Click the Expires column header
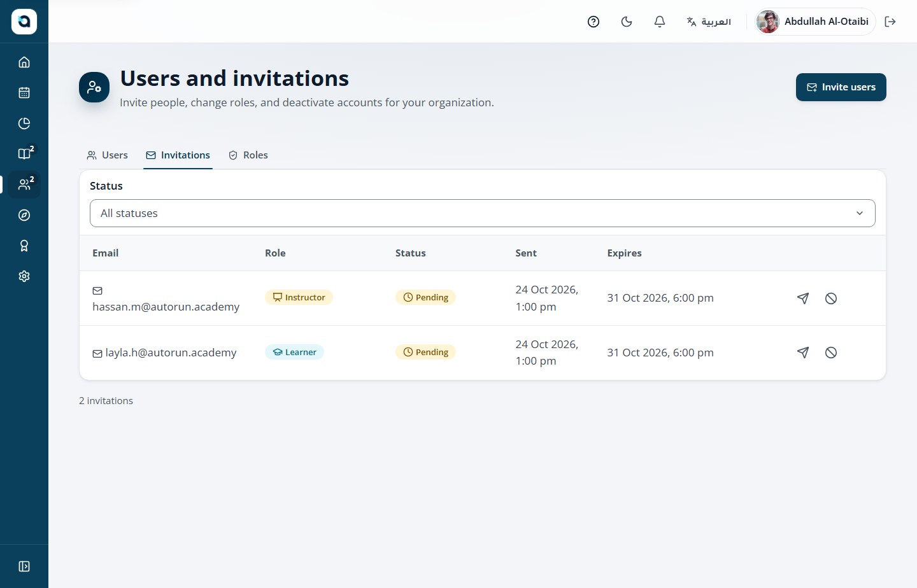 tap(624, 253)
